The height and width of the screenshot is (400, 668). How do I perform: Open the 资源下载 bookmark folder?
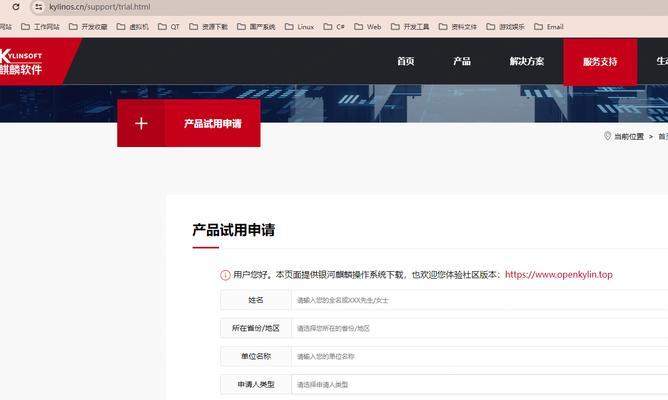pos(208,27)
